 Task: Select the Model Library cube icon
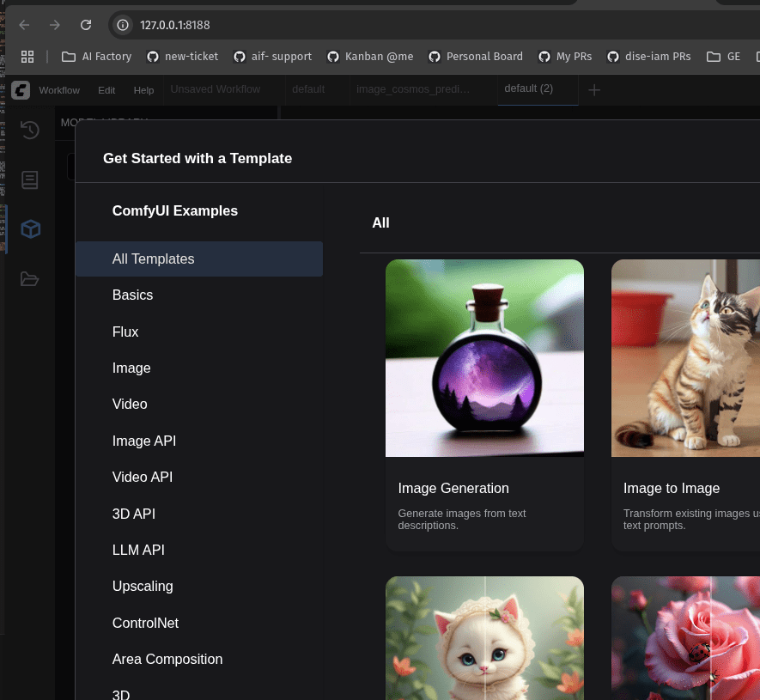click(29, 228)
